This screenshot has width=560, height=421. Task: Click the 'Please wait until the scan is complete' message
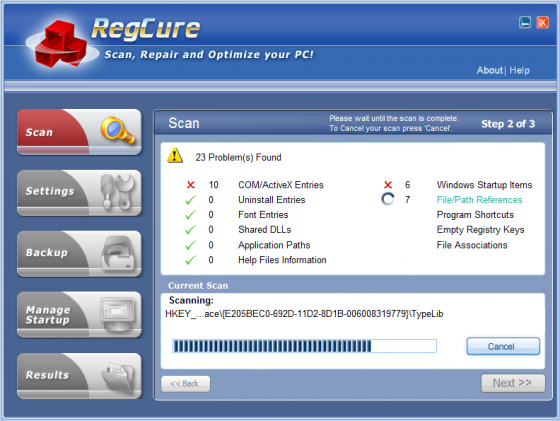click(394, 118)
